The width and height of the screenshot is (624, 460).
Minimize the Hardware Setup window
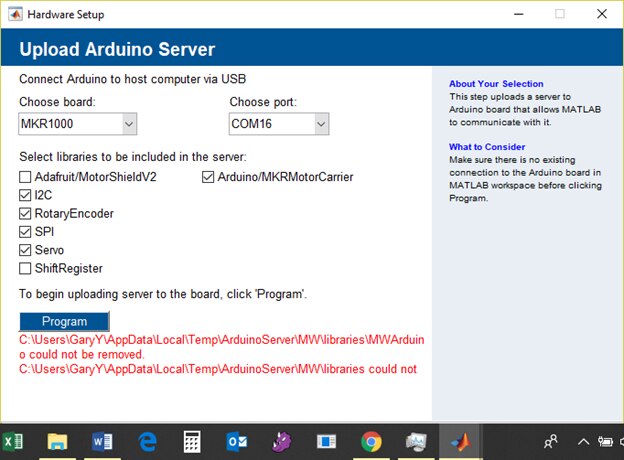pyautogui.click(x=519, y=14)
